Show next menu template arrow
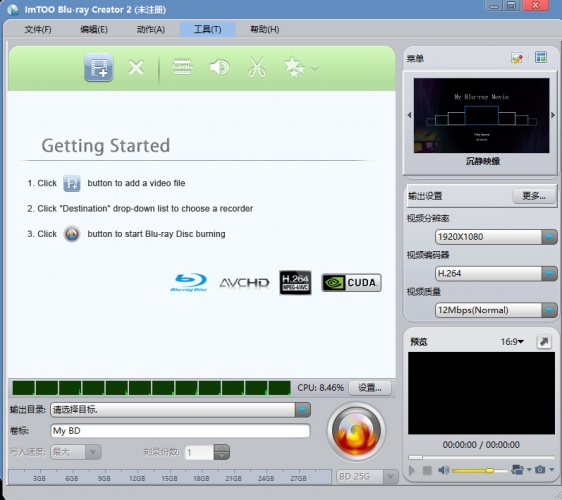This screenshot has width=562, height=500. (553, 115)
